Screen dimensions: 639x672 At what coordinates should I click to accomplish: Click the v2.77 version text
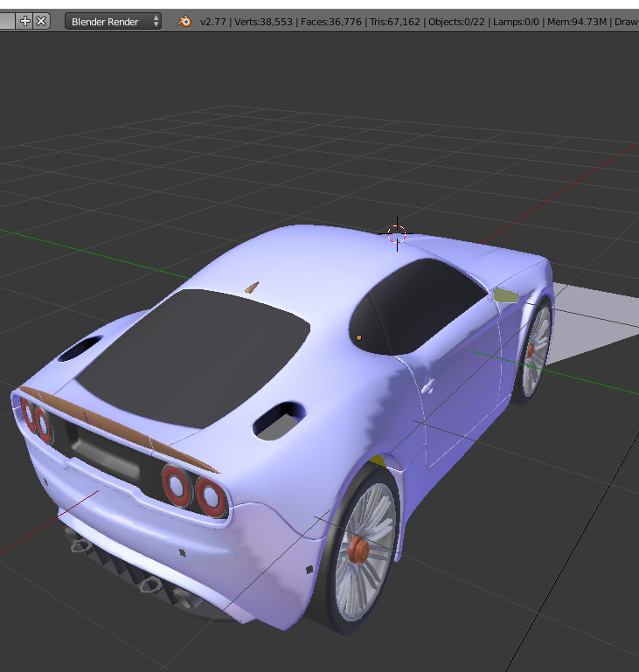[x=213, y=22]
